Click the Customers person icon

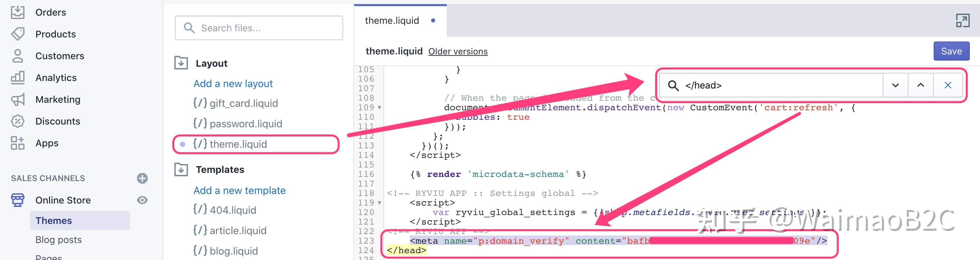pyautogui.click(x=17, y=56)
